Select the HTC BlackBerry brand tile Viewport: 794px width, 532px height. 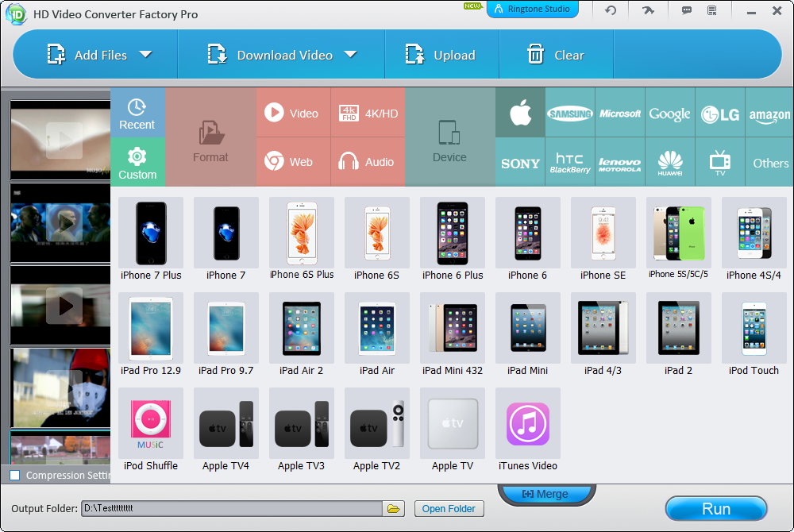point(570,162)
